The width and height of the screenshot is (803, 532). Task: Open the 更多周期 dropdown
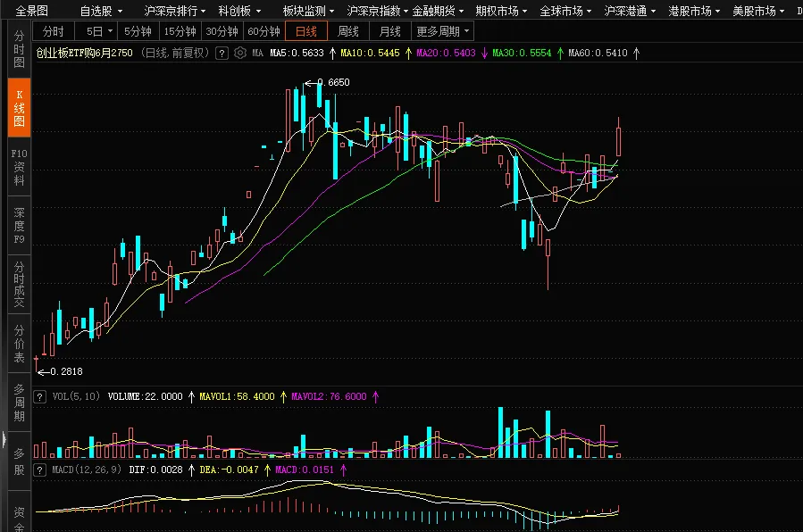tap(442, 32)
